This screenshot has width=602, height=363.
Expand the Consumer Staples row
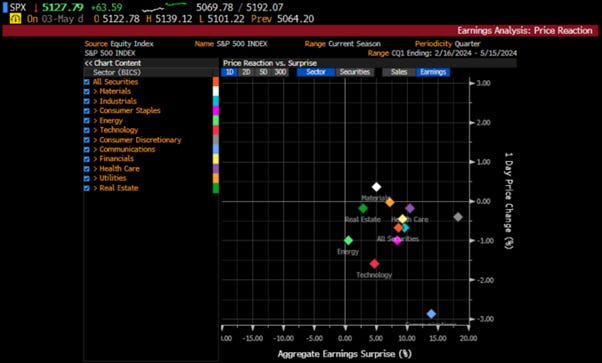point(95,111)
